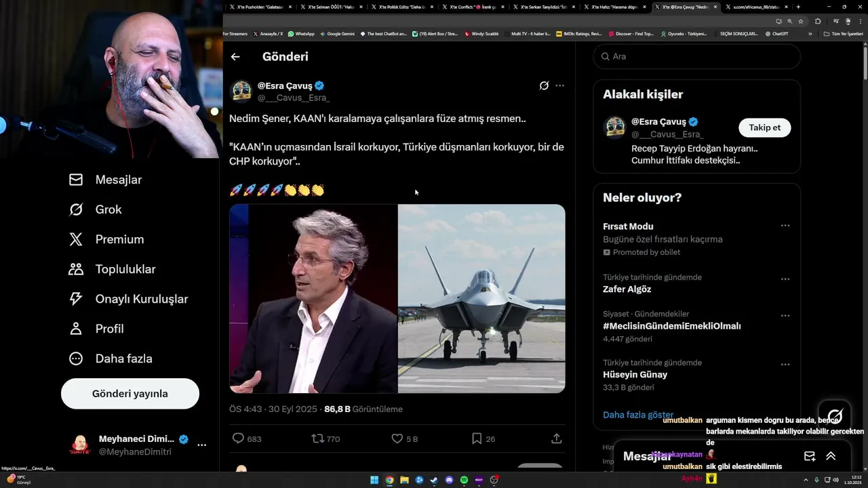Open Mesajlar from the left sidebar

coord(105,180)
